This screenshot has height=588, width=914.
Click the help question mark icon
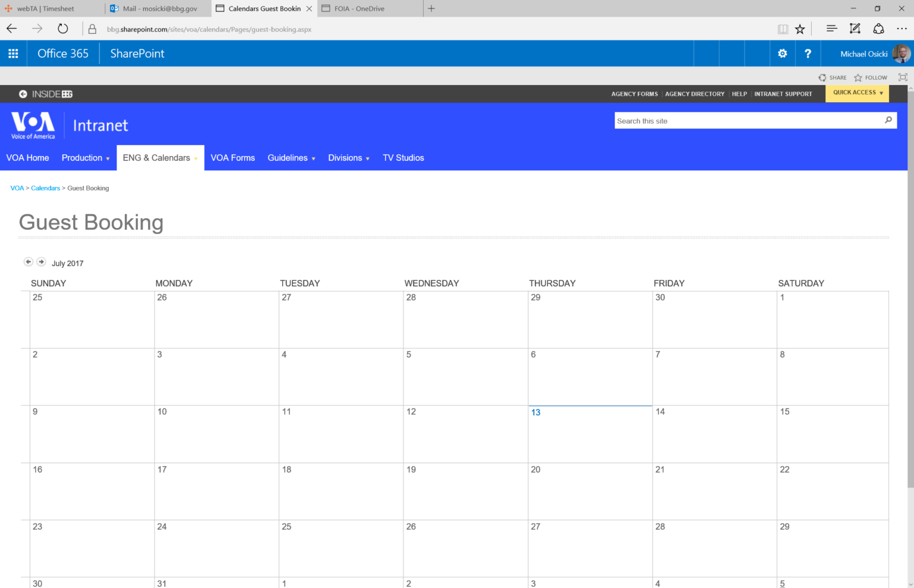[x=807, y=54]
